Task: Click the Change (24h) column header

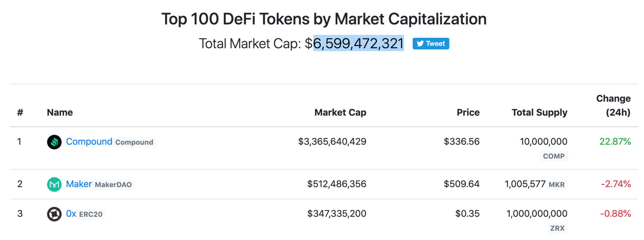Action: pos(613,105)
